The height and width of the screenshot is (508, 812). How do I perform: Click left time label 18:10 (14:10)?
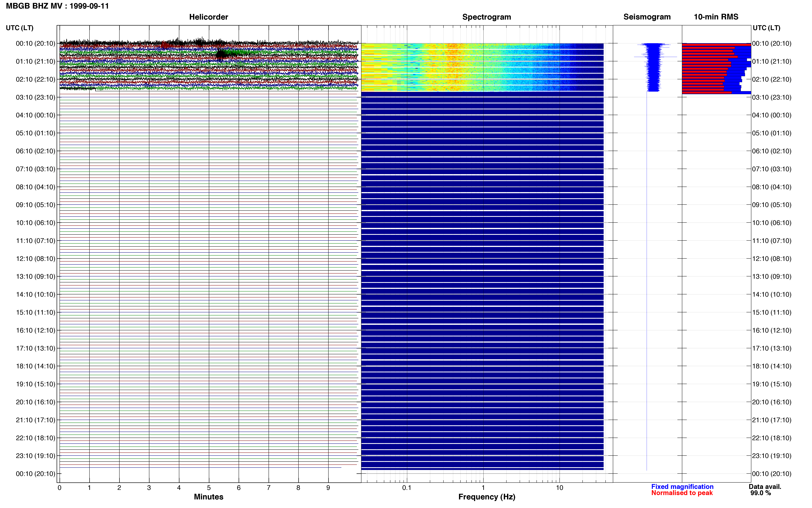36,366
